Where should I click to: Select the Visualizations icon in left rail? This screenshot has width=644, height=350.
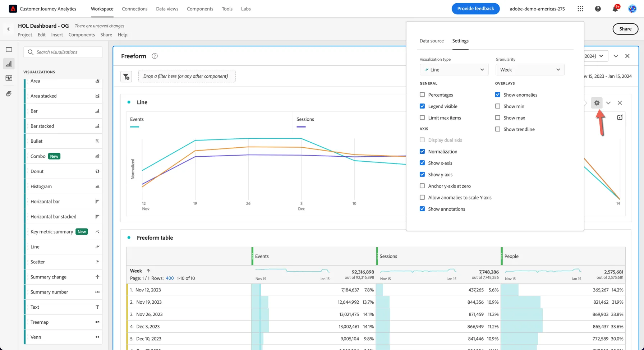pos(9,64)
